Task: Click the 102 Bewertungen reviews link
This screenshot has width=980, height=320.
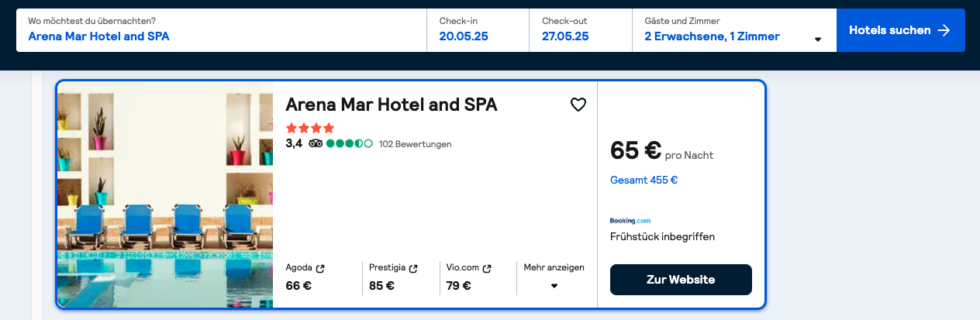Action: tap(415, 144)
